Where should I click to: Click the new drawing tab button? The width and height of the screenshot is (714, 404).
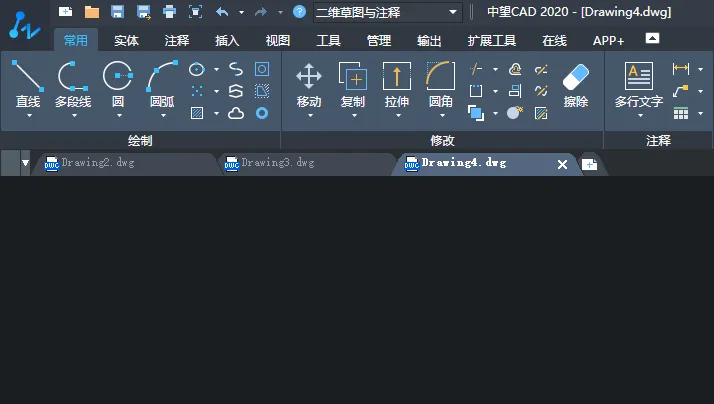click(x=589, y=164)
